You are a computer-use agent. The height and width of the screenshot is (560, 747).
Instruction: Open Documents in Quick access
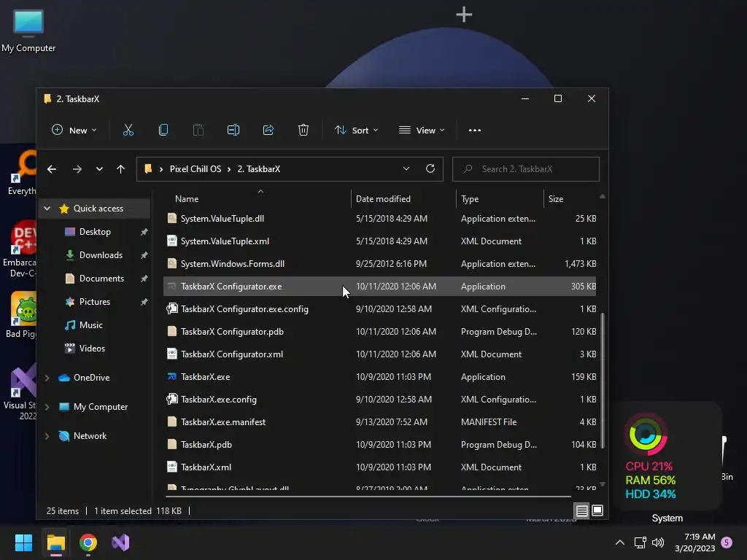pos(101,279)
